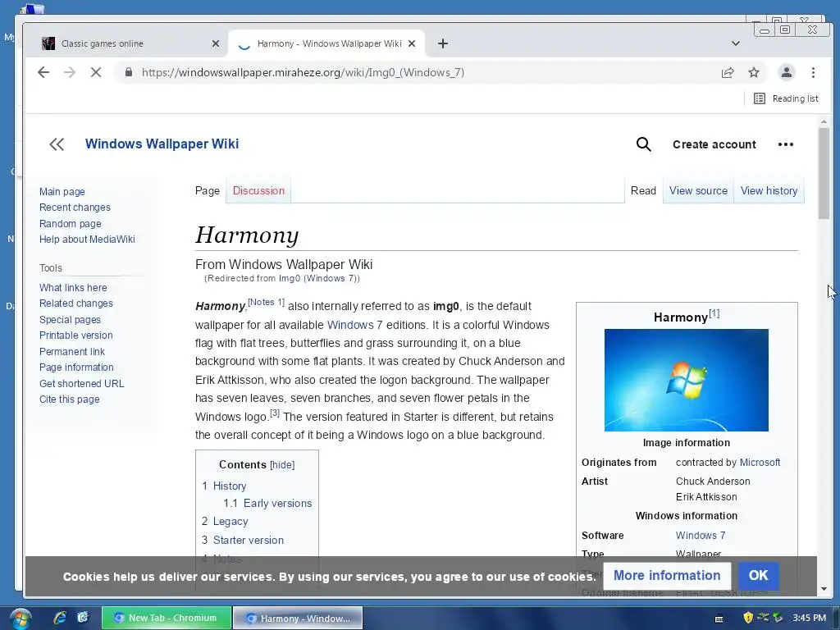Switch to New Tab - Chromium taskbar window

coord(167,618)
